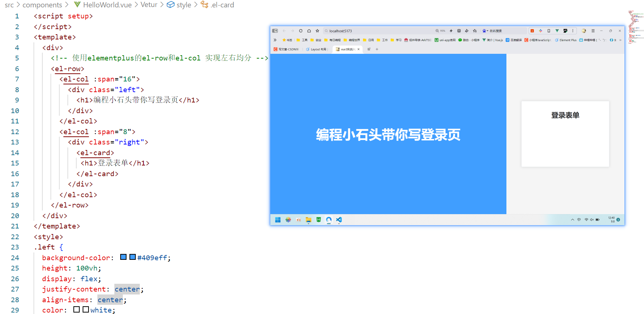
Task: Click the 登录表单 card heading
Action: (565, 115)
